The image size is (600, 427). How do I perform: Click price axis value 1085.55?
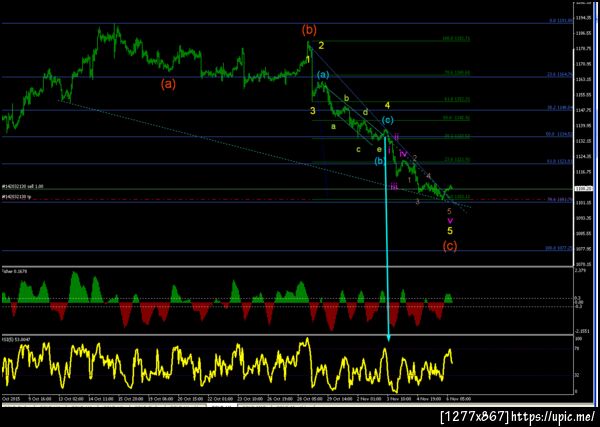tap(583, 233)
